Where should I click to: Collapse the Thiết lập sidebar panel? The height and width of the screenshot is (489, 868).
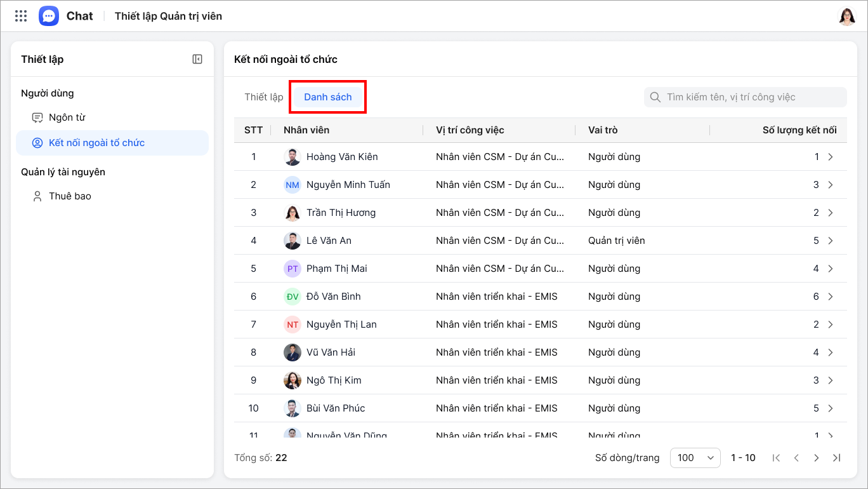click(197, 59)
